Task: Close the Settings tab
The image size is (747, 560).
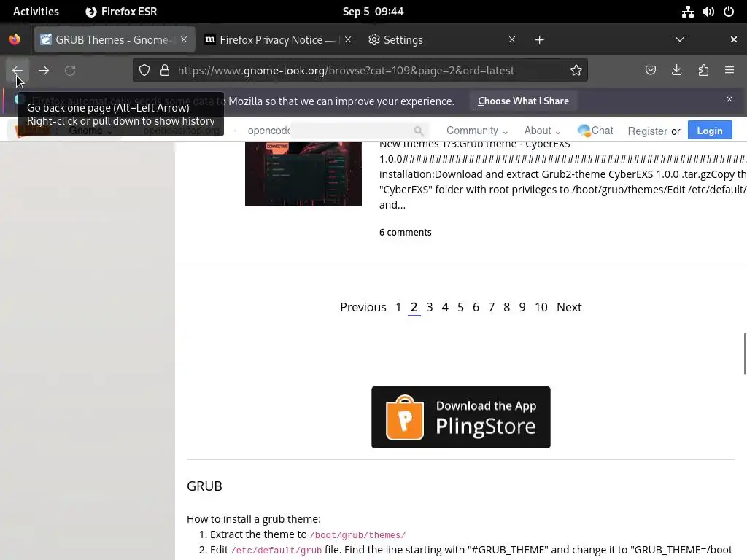Action: pyautogui.click(x=512, y=39)
